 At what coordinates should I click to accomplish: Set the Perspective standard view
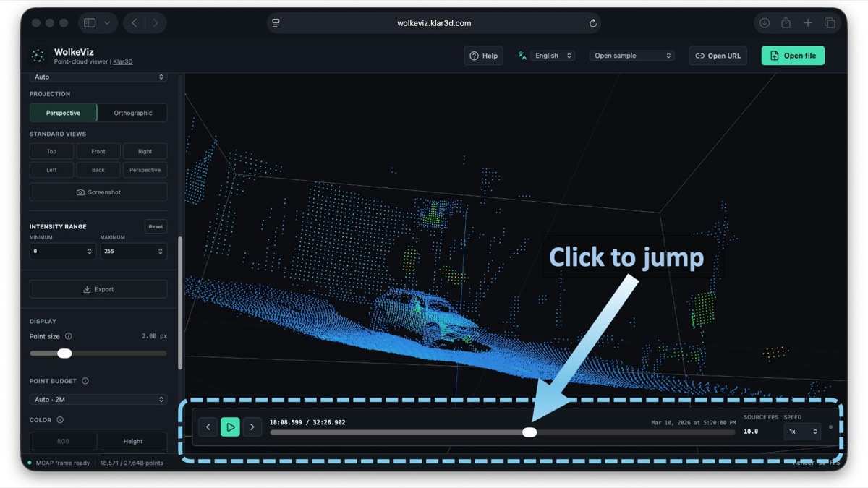pyautogui.click(x=145, y=170)
